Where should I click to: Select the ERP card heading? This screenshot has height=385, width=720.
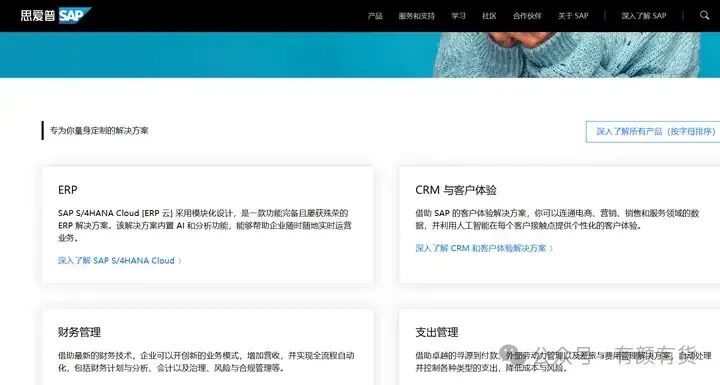click(x=68, y=190)
